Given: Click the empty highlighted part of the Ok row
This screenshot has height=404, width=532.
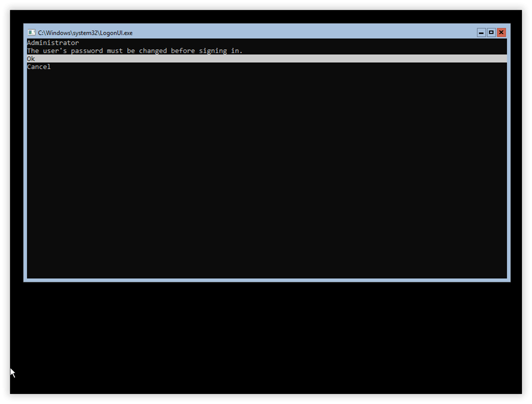Looking at the screenshot, I should tap(271, 59).
